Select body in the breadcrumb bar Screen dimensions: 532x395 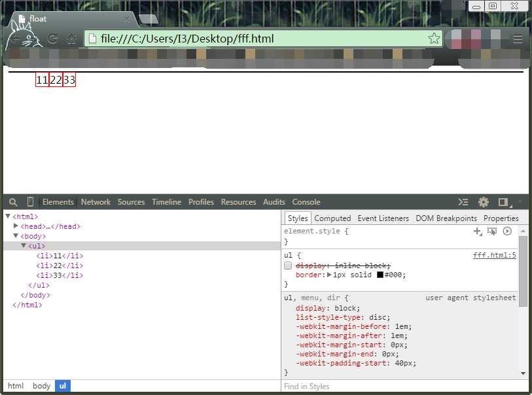(x=41, y=386)
